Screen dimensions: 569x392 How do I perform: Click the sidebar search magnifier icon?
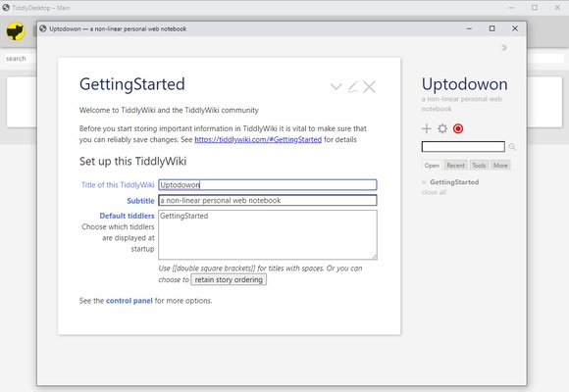pos(512,147)
